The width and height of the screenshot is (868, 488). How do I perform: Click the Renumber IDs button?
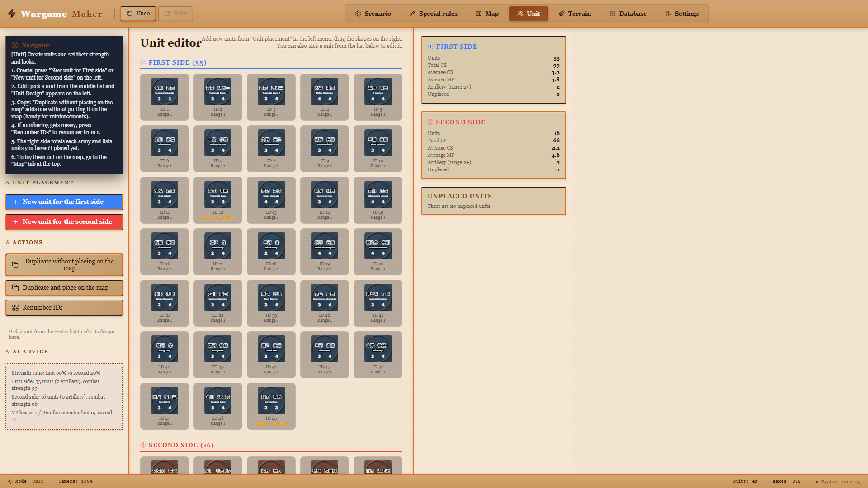[x=64, y=308]
